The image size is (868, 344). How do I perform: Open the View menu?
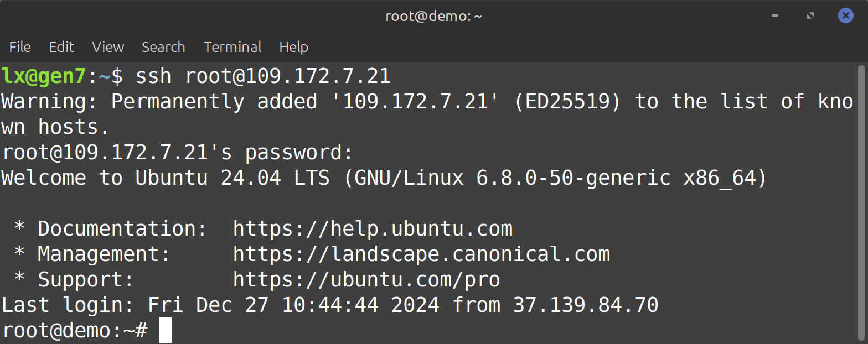click(x=108, y=48)
